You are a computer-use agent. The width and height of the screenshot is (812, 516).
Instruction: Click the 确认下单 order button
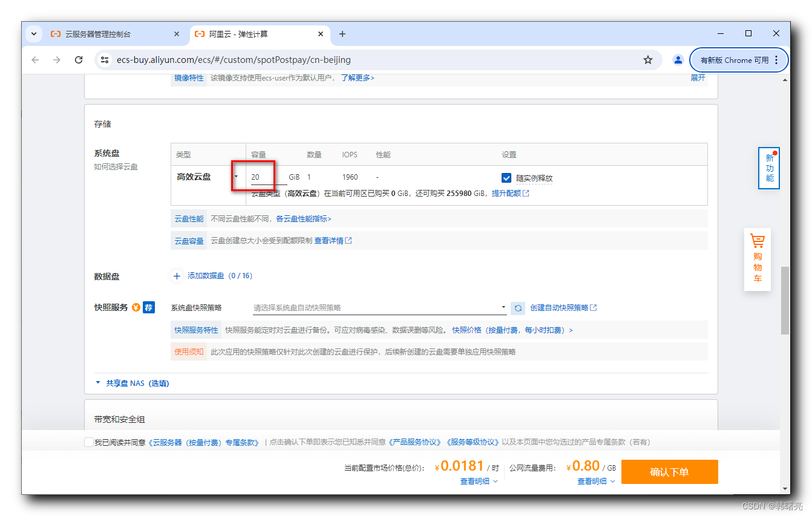669,471
